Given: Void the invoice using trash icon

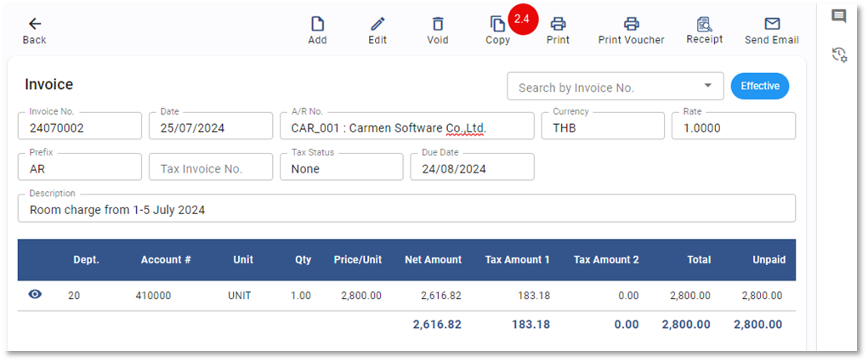Looking at the screenshot, I should point(438,25).
